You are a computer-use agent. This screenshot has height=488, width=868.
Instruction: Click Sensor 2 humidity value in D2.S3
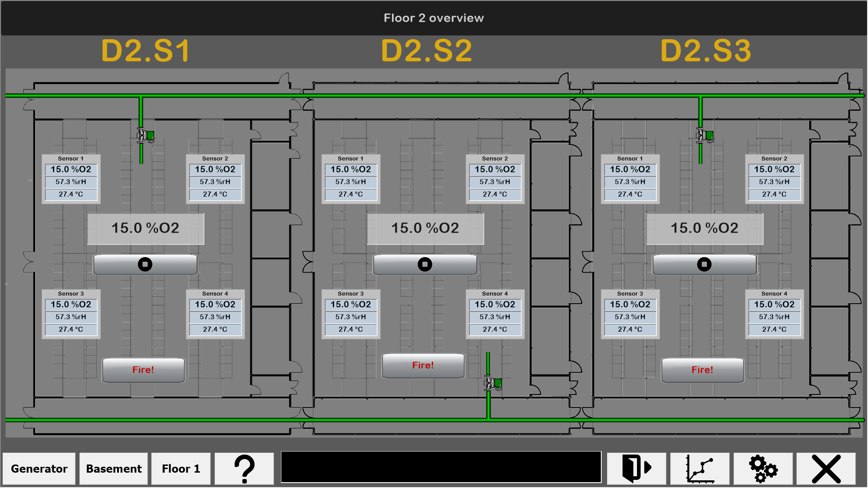tap(774, 182)
